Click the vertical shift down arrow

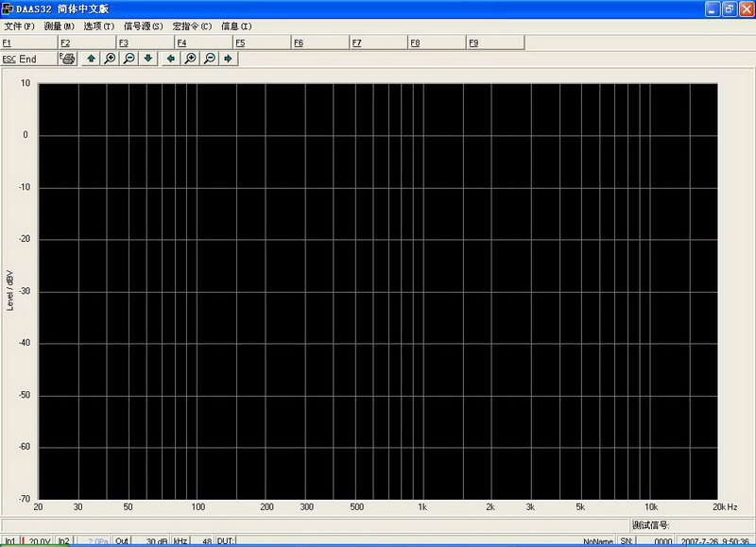point(148,59)
